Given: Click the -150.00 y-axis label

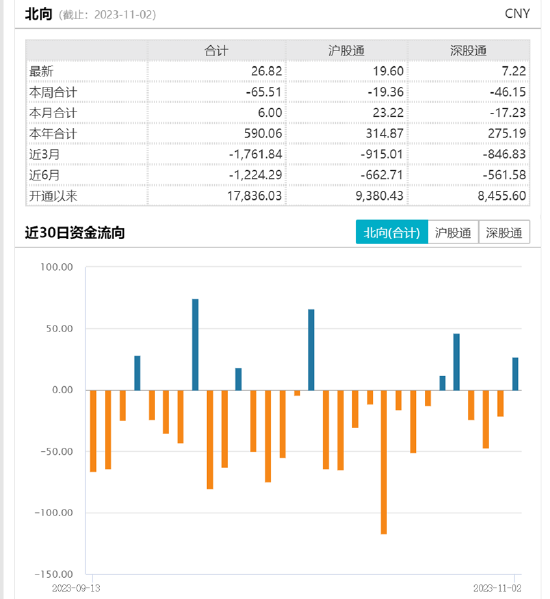Looking at the screenshot, I should point(54,574).
